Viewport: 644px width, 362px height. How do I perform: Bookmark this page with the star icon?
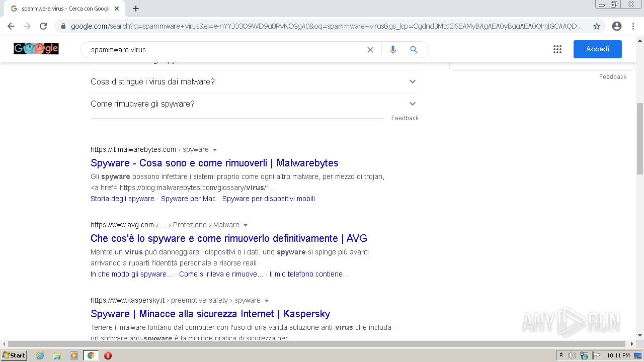tap(597, 26)
